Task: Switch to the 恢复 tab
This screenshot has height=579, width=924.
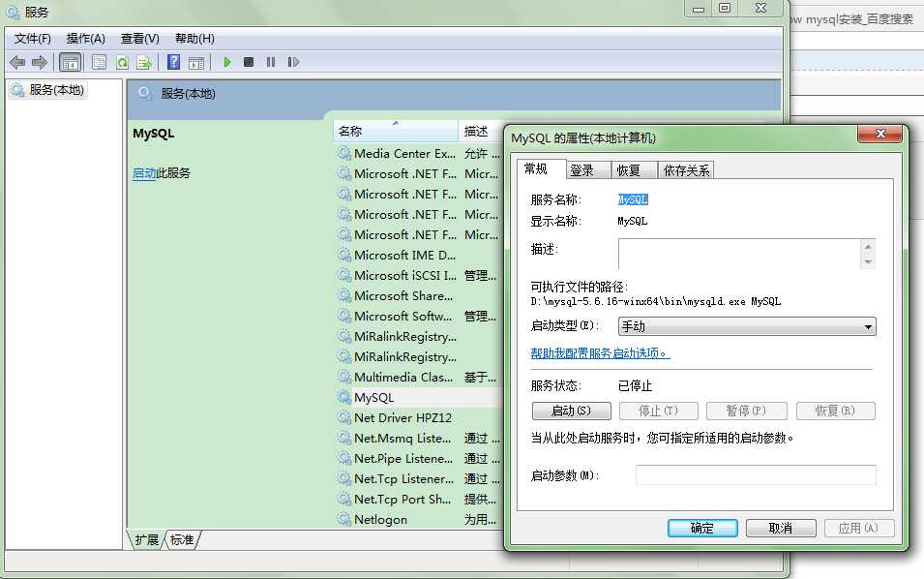Action: click(634, 169)
